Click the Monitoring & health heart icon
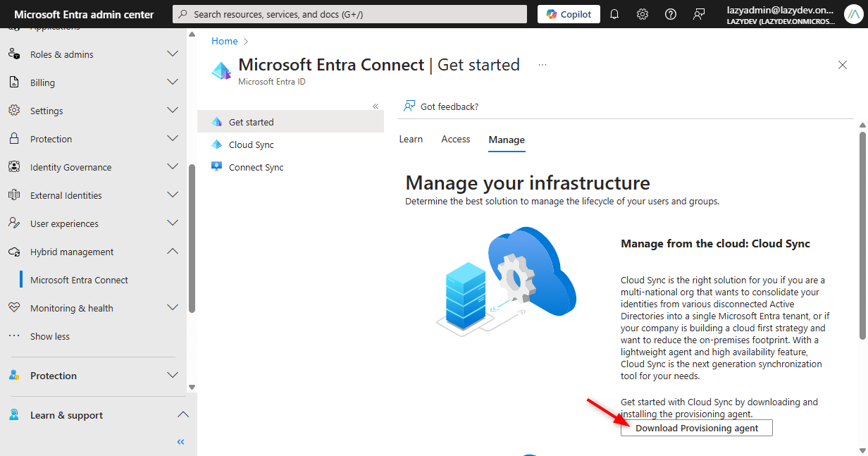The image size is (868, 456). click(14, 308)
